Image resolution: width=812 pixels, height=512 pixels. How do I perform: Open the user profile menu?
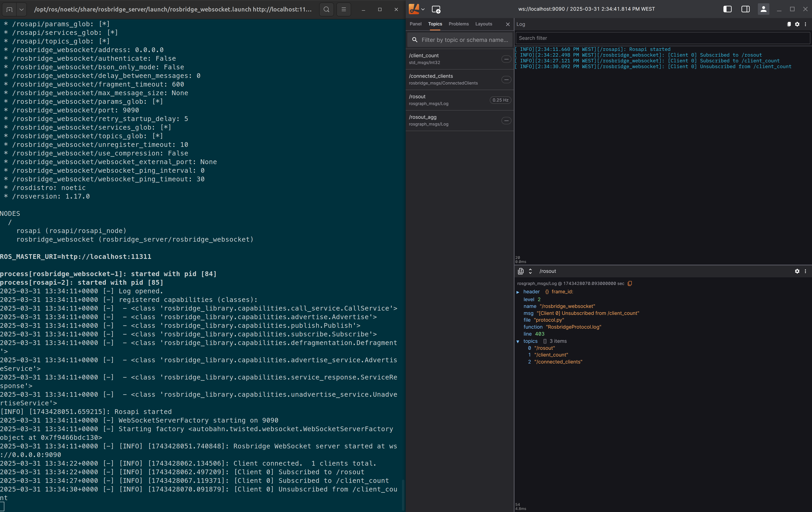[x=763, y=9]
